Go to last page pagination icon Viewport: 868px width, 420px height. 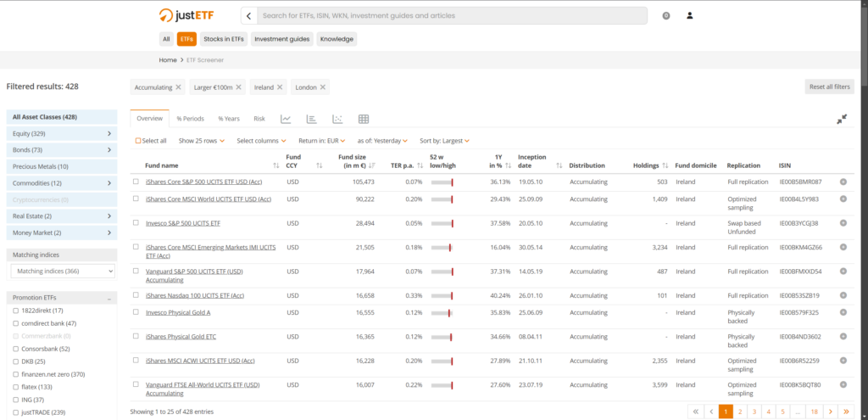[846, 412]
